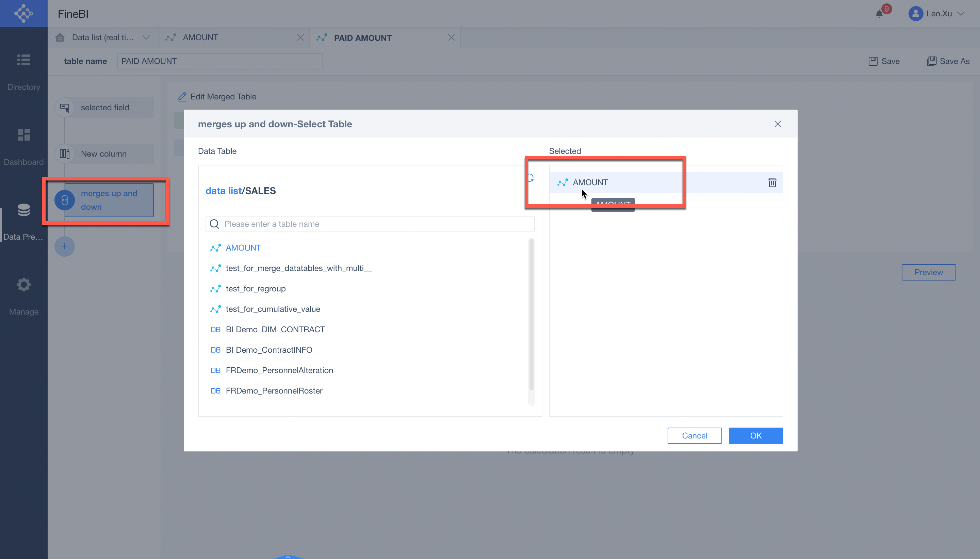Open Directory sidebar icon

click(x=23, y=60)
